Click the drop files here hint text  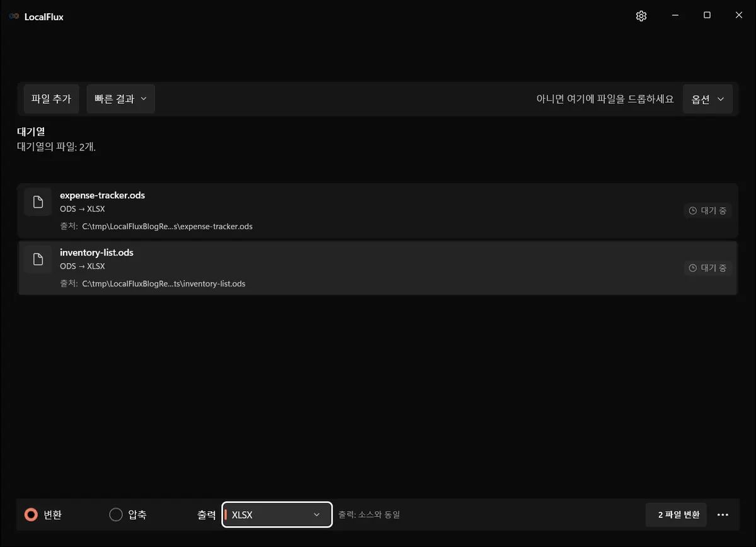coord(605,99)
